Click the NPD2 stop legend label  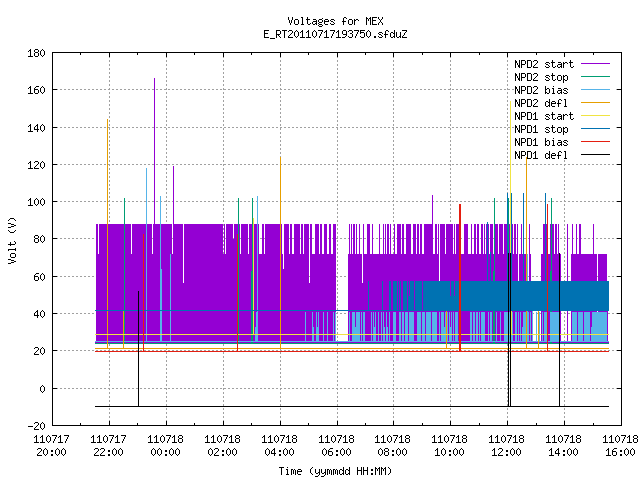541,77
